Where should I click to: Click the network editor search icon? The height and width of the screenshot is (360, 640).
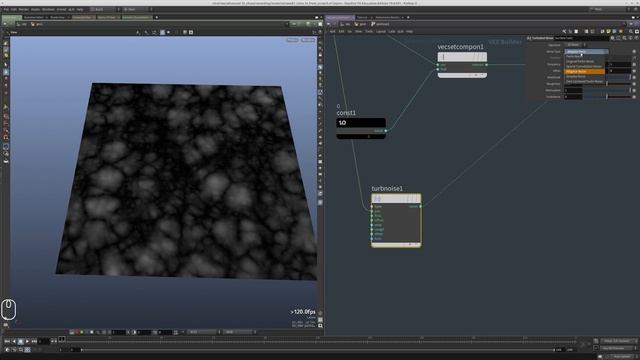coord(631,31)
